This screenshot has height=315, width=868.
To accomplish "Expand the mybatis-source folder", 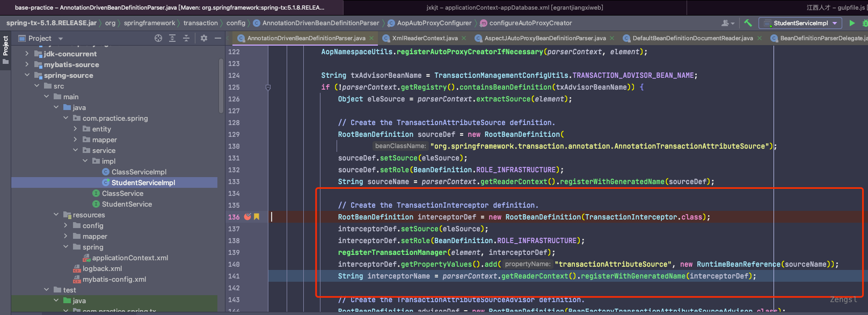I will tap(27, 64).
